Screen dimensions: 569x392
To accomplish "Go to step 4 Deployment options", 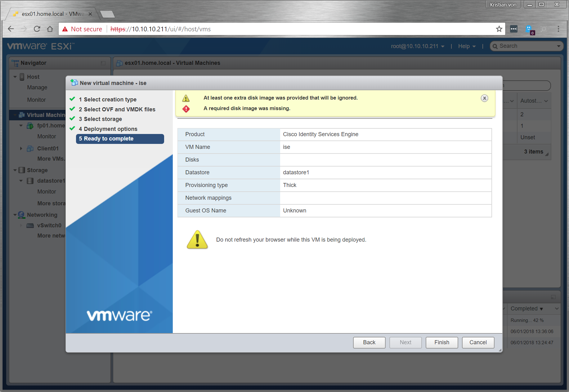I will click(x=108, y=129).
